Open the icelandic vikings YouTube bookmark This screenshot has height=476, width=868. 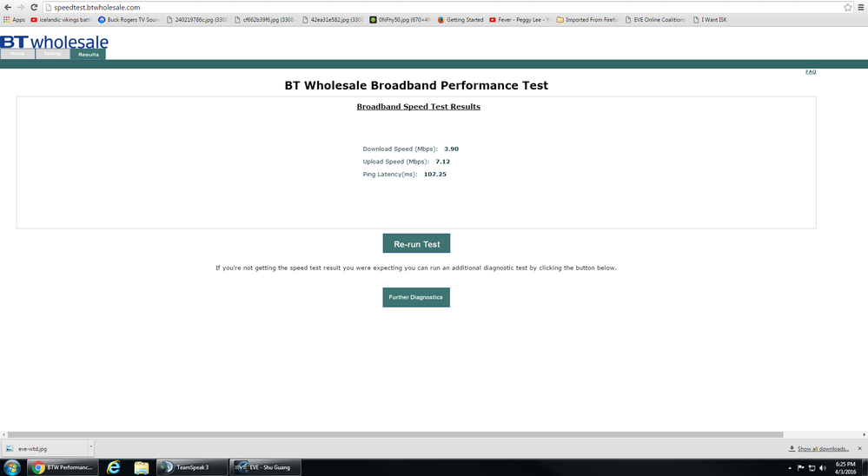click(61, 19)
